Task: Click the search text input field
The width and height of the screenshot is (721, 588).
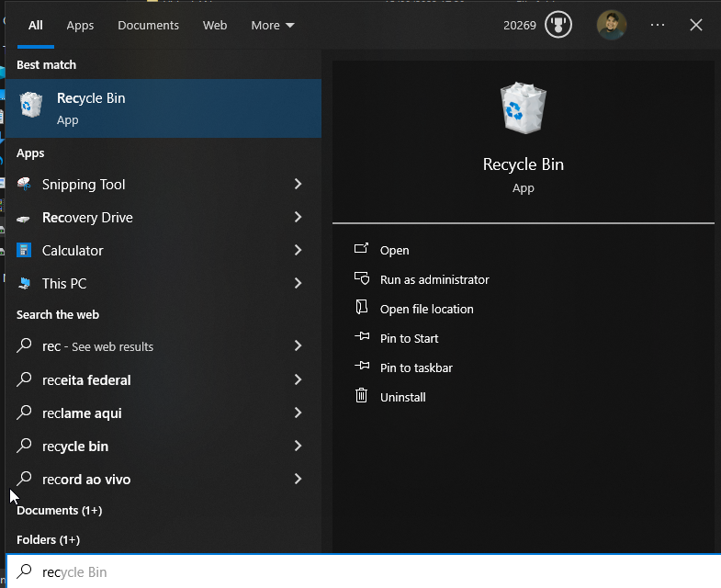Action: pos(364,571)
